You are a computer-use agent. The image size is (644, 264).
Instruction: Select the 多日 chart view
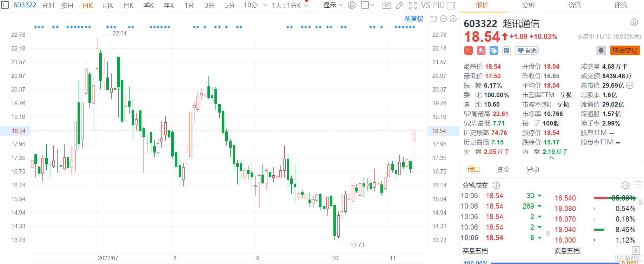click(67, 5)
